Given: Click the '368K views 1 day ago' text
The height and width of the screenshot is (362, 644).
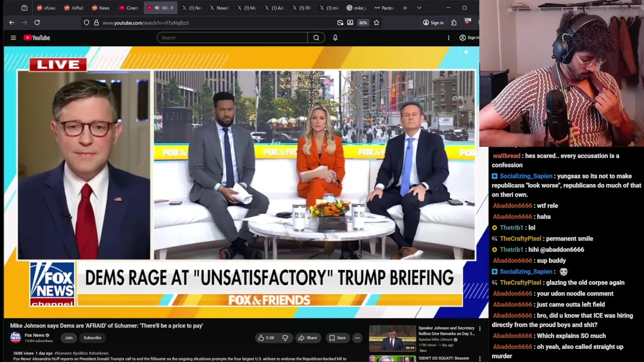Looking at the screenshot, I should (32, 353).
